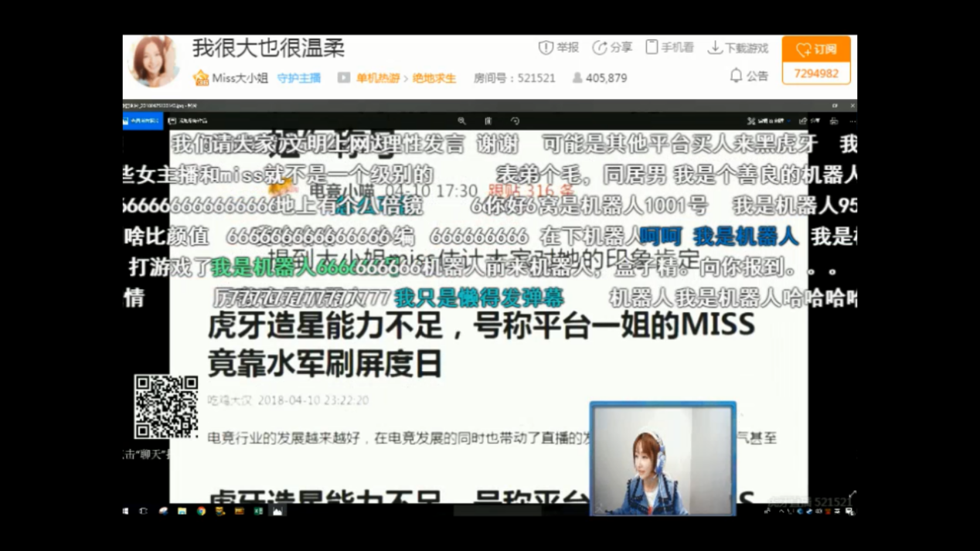This screenshot has height=551, width=980.
Task: Click the stream title 我很大也很温柔
Action: pyautogui.click(x=268, y=48)
